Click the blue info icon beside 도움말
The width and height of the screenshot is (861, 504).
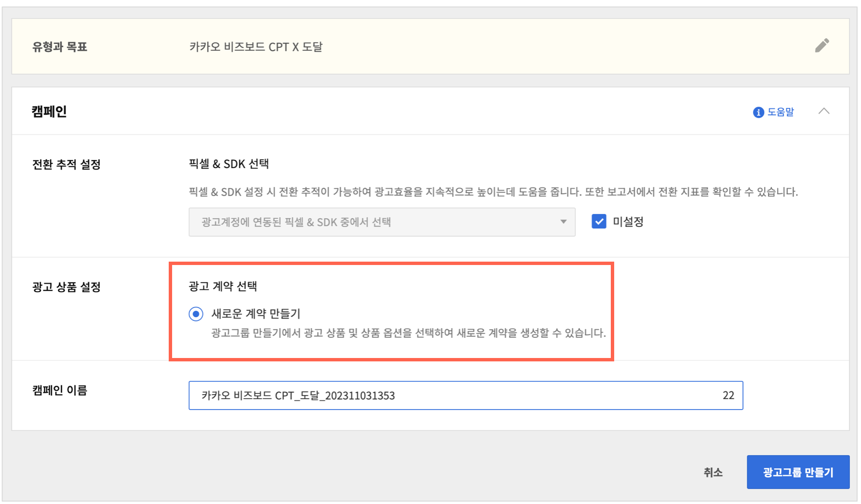758,112
